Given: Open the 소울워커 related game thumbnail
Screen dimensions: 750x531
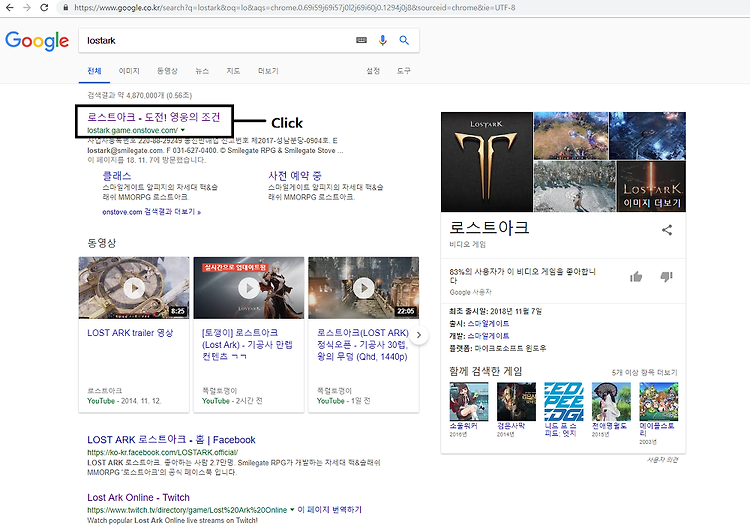Looking at the screenshot, I should pos(469,401).
